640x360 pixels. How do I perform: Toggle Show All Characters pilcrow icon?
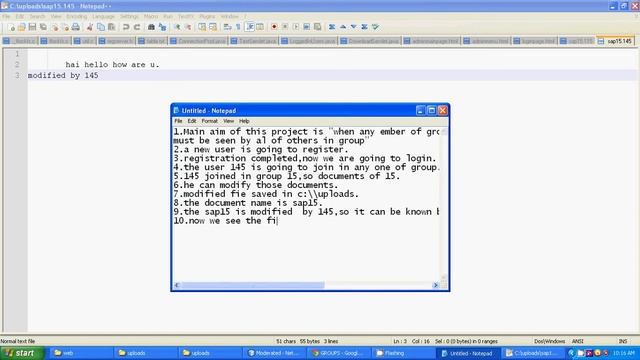[238, 27]
